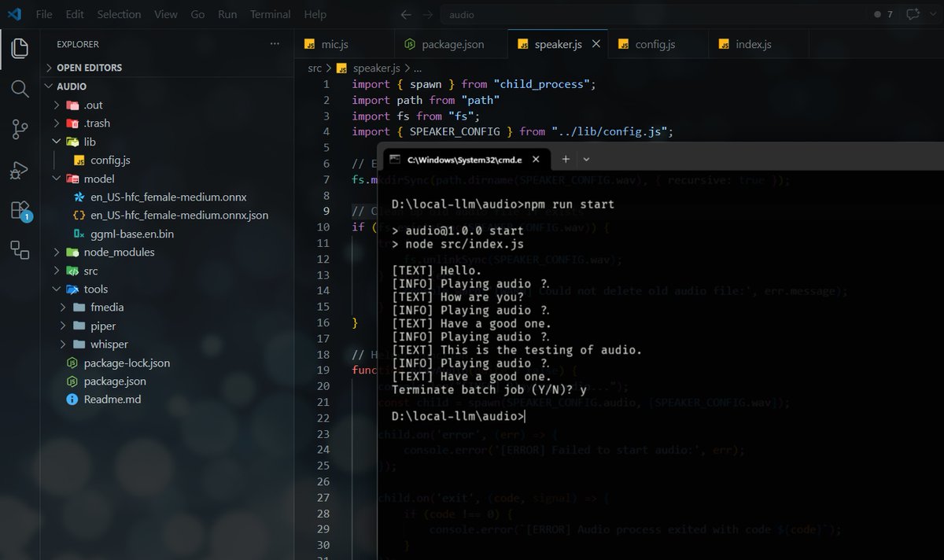Viewport: 944px width, 560px height.
Task: Open the Run and Debug icon
Action: [20, 170]
